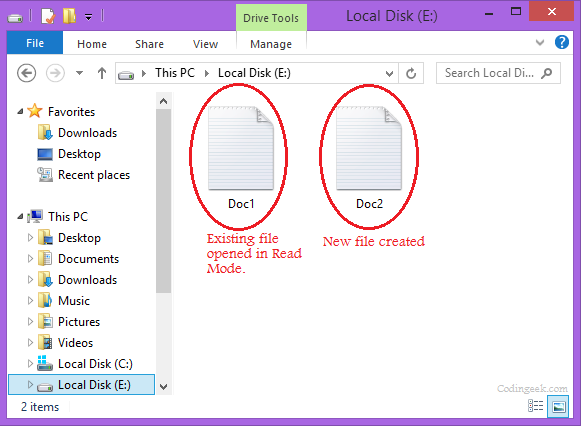Viewport: 581px width, 426px height.
Task: Expand the ribbon with the chevron
Action: coord(540,42)
